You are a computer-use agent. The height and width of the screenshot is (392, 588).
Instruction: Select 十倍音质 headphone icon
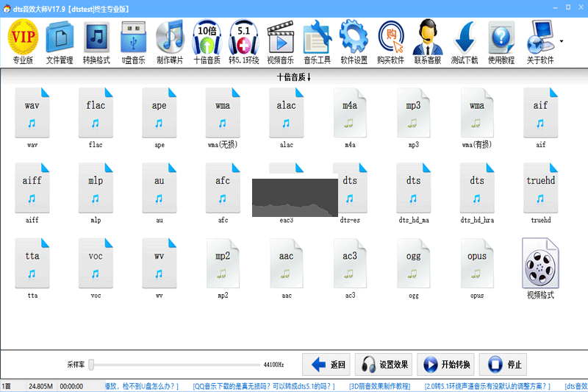point(207,42)
